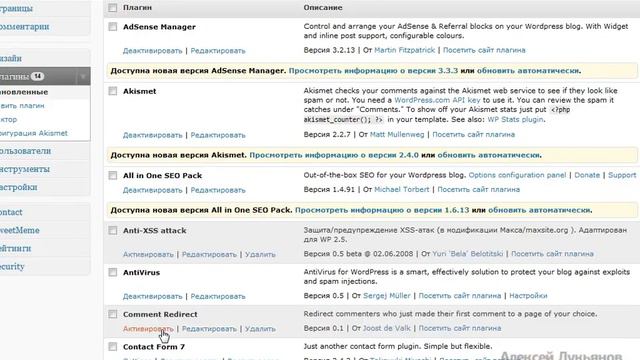Open the Инструменты sidebar menu
This screenshot has width=640, height=360.
tap(24, 169)
